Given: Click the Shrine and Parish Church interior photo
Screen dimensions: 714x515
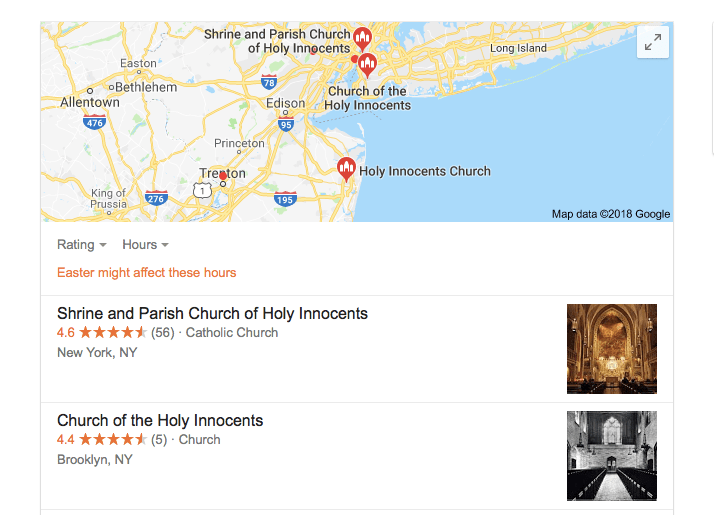Looking at the screenshot, I should click(611, 349).
